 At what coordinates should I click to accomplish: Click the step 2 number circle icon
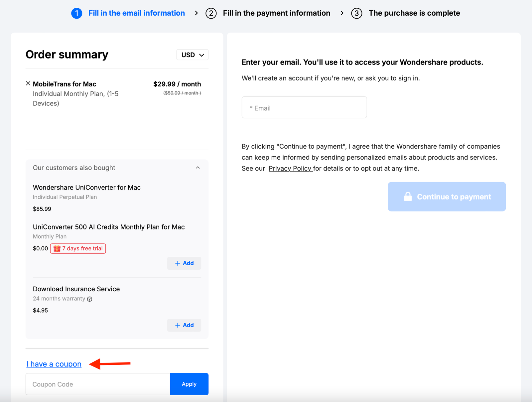pyautogui.click(x=211, y=13)
